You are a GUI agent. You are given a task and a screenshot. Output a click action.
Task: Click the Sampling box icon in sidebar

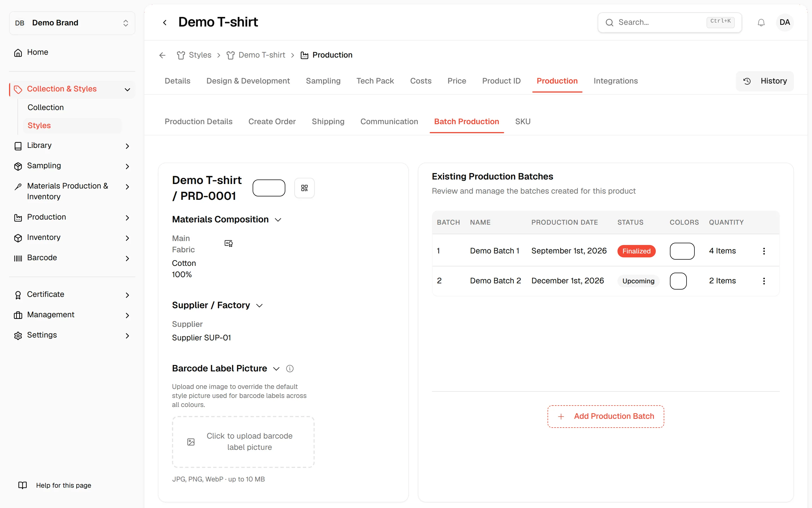[18, 166]
